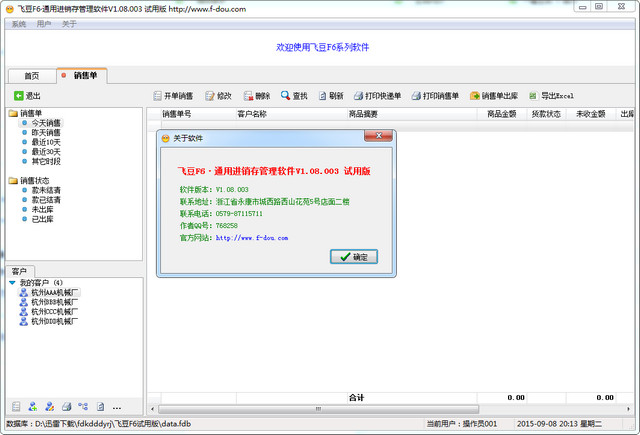Click the 货款状态 column header
This screenshot has height=435, width=640.
(546, 114)
